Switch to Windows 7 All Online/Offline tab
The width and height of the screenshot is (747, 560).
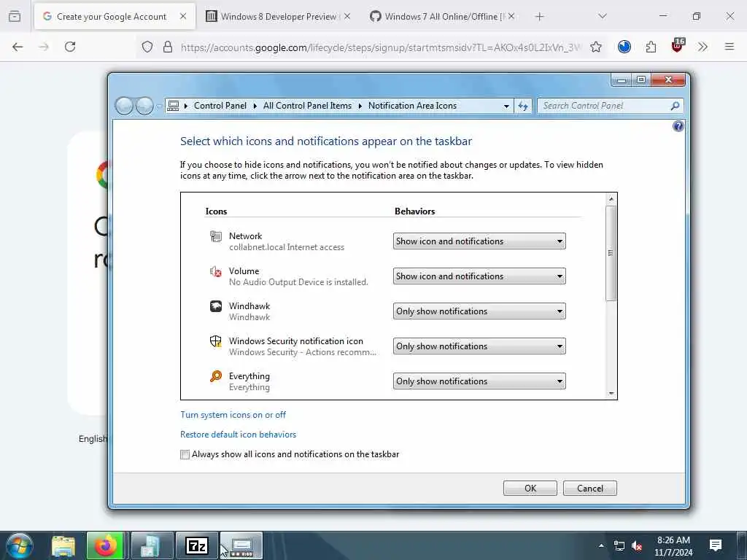442,17
